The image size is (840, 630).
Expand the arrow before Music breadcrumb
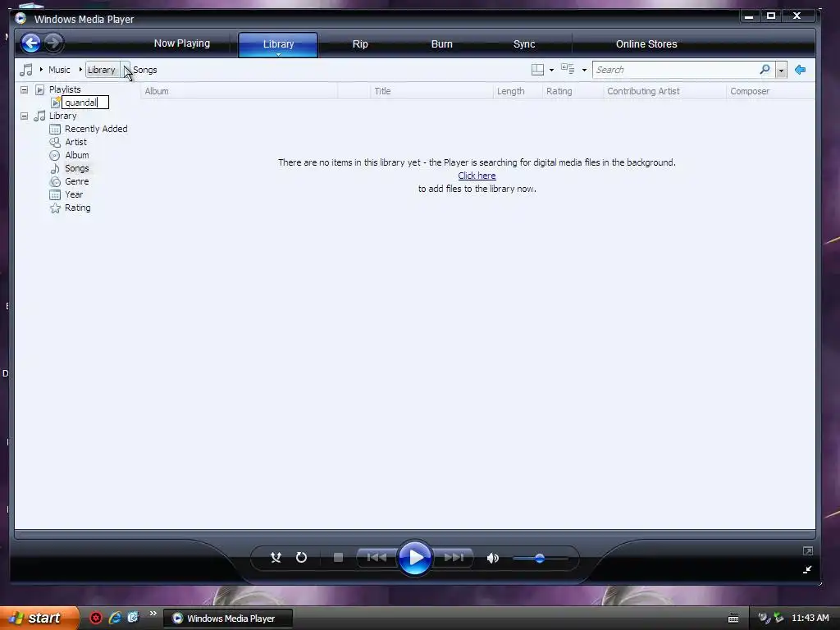(41, 70)
